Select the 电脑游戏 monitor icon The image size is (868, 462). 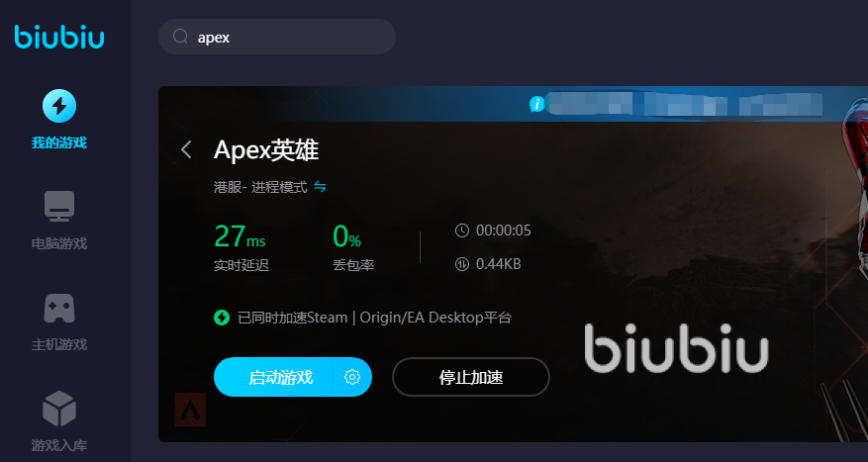59,206
